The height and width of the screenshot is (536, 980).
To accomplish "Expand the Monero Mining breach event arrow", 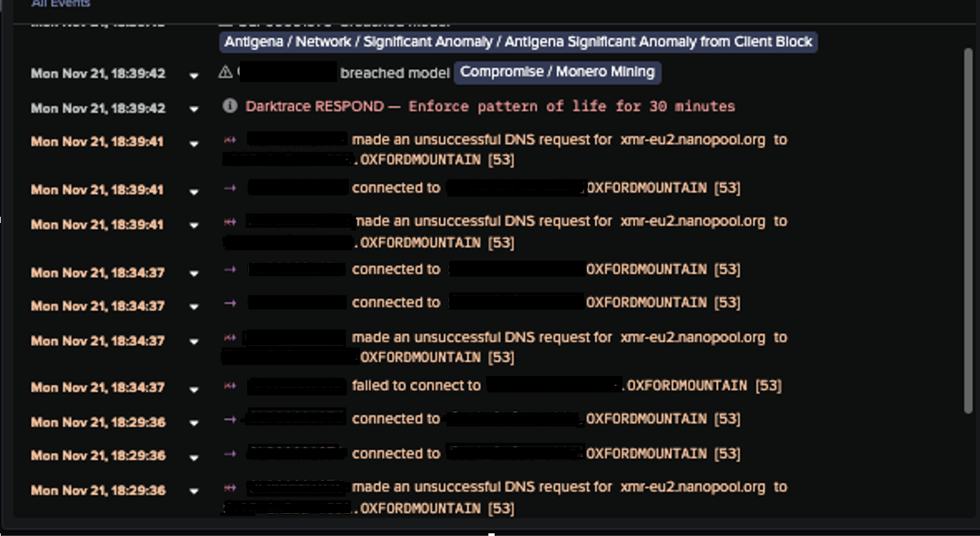I will [194, 76].
